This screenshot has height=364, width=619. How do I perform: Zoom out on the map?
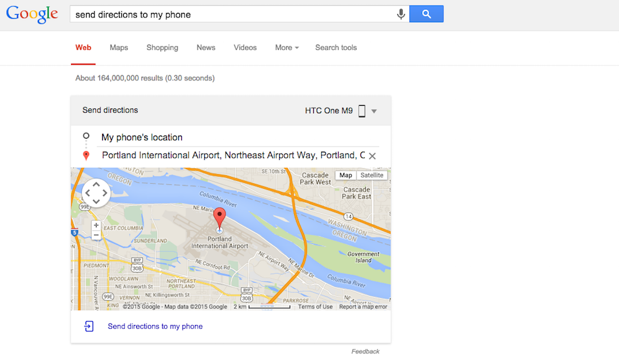coord(96,235)
